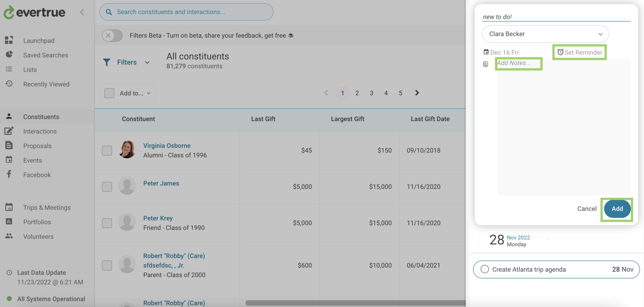This screenshot has height=307, width=644.
Task: Click the Recently Viewed history icon
Action: click(9, 84)
